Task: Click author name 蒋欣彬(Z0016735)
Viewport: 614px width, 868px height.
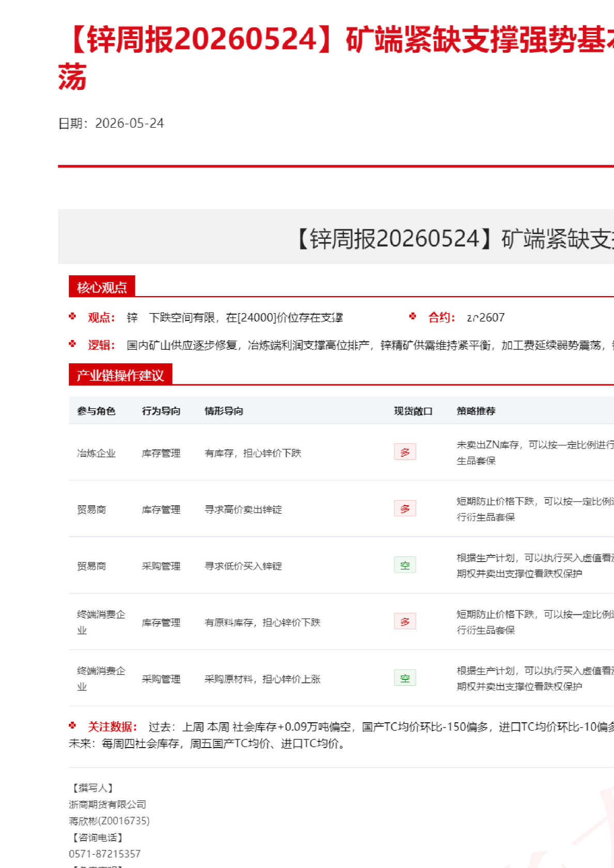Action: pos(109,821)
